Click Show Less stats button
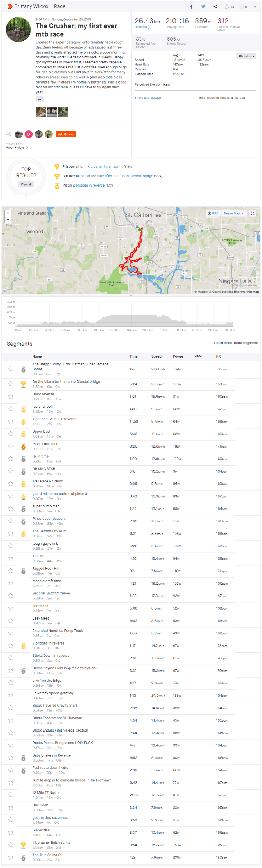 (x=246, y=56)
